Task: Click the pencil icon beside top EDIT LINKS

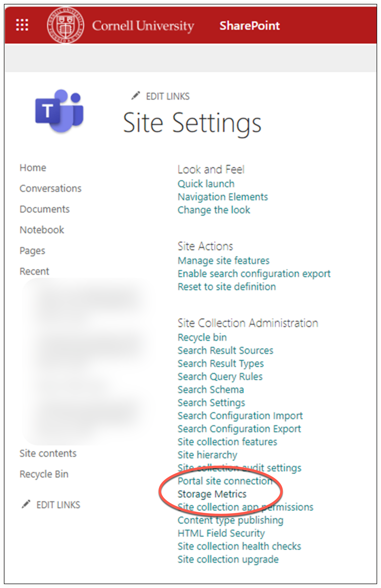Action: click(x=136, y=96)
